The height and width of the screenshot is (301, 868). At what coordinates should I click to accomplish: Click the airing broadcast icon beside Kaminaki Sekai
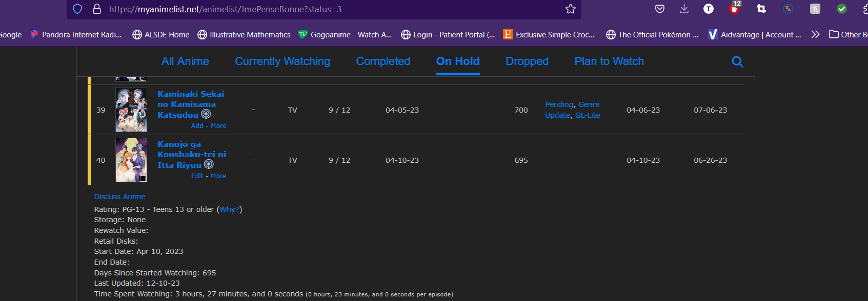[x=206, y=114]
